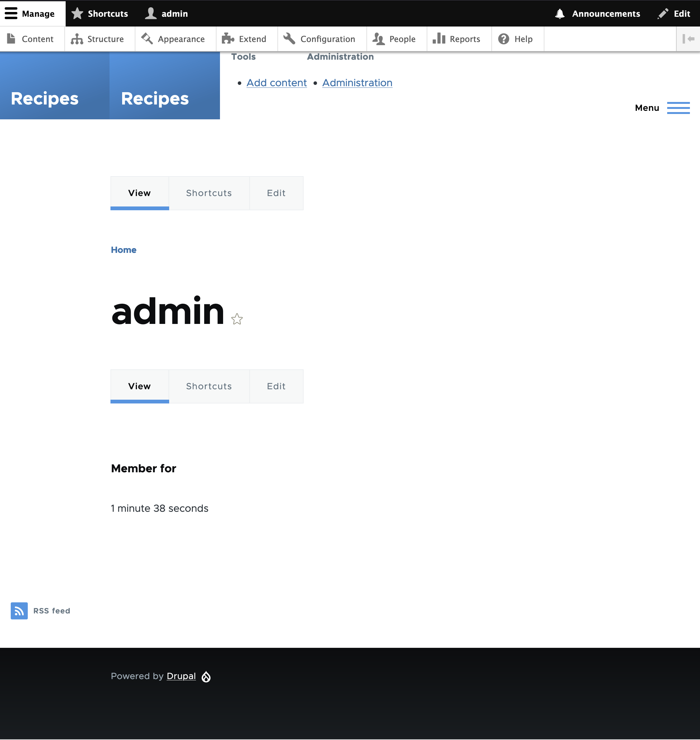The width and height of the screenshot is (700, 740).
Task: Open the Structure icon
Action: coord(76,39)
